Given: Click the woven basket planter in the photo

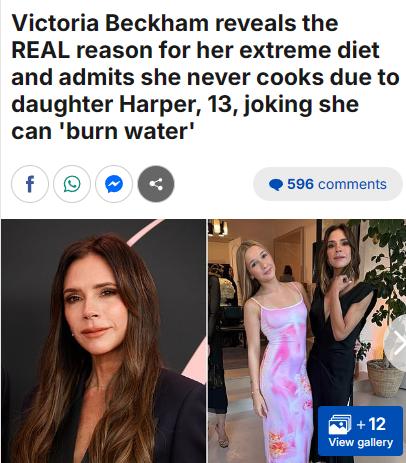Looking at the screenshot, I should point(386,379).
